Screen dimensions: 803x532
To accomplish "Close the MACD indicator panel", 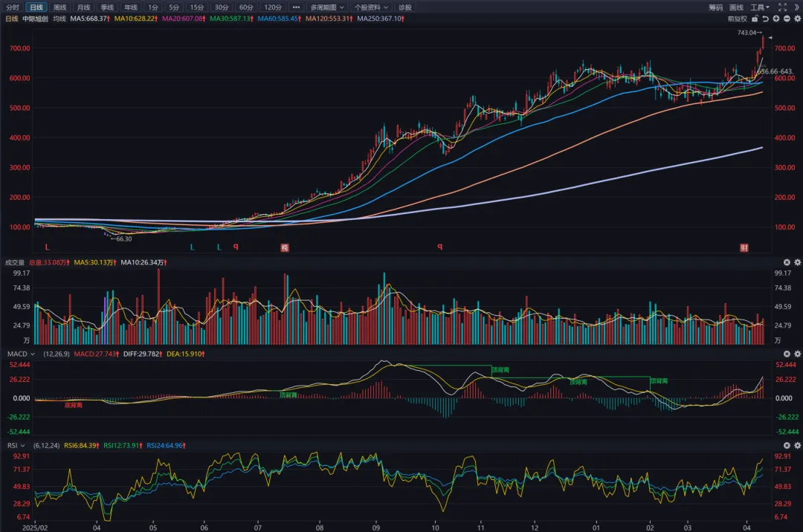I will (787, 354).
